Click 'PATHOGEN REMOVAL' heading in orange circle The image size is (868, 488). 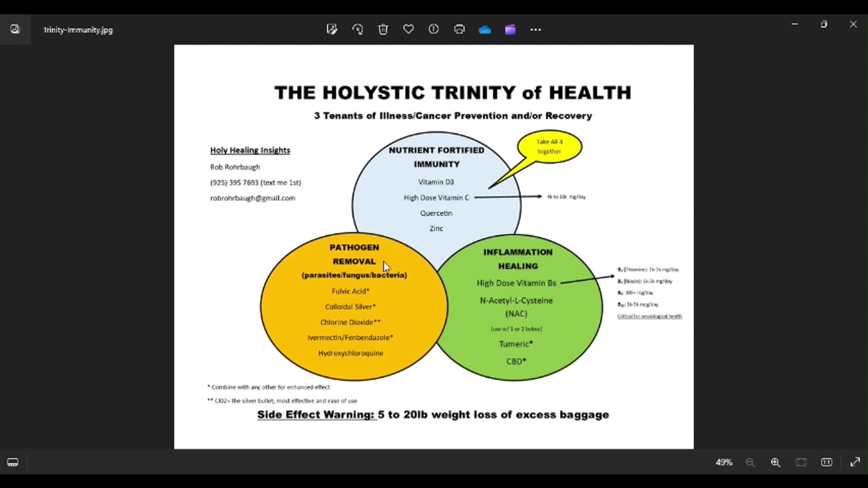coord(354,254)
